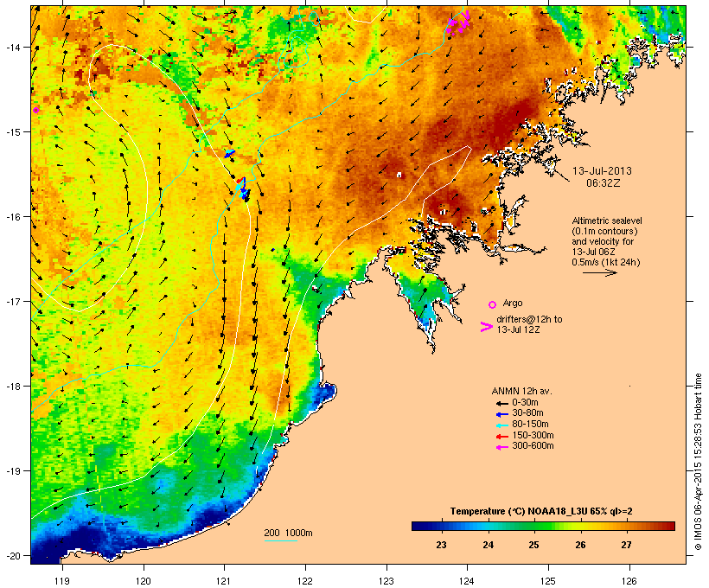Image resolution: width=709 pixels, height=588 pixels.
Task: Click the 'Temperature (°C) NOAA18_L3U 65% ql>=2' title
Action: tap(541, 512)
